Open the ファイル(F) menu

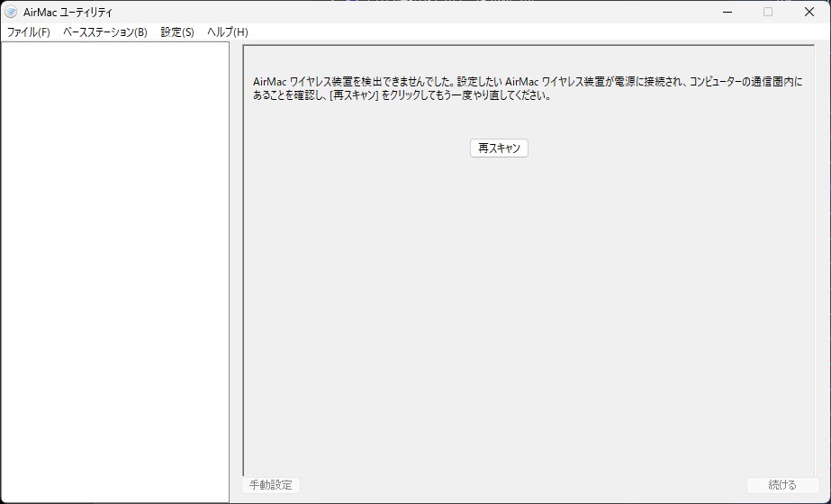[x=29, y=32]
